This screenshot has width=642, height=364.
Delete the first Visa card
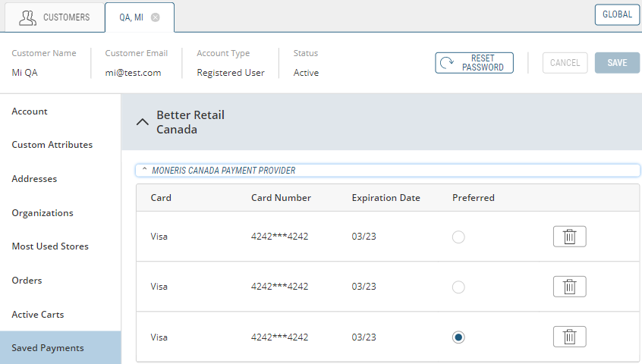click(569, 237)
